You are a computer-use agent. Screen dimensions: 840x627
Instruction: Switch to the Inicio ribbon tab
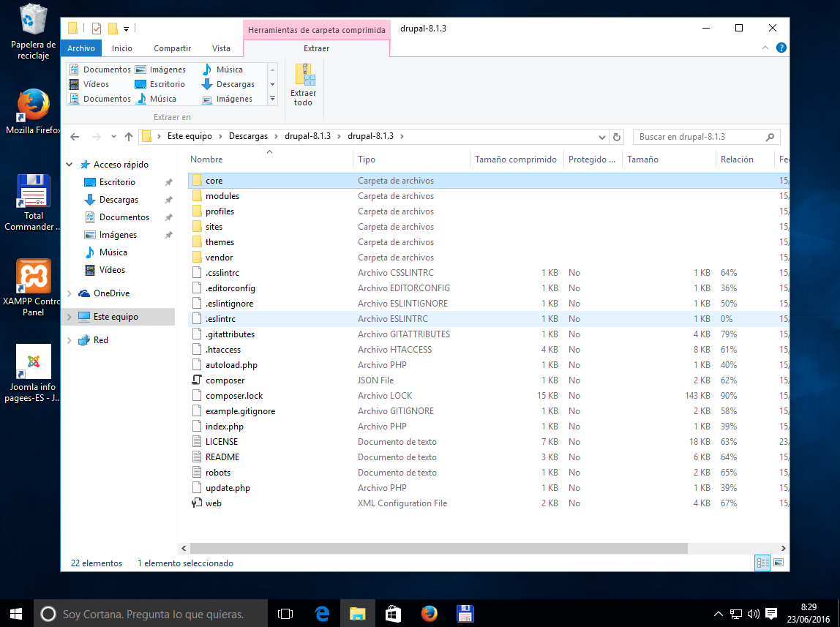121,48
